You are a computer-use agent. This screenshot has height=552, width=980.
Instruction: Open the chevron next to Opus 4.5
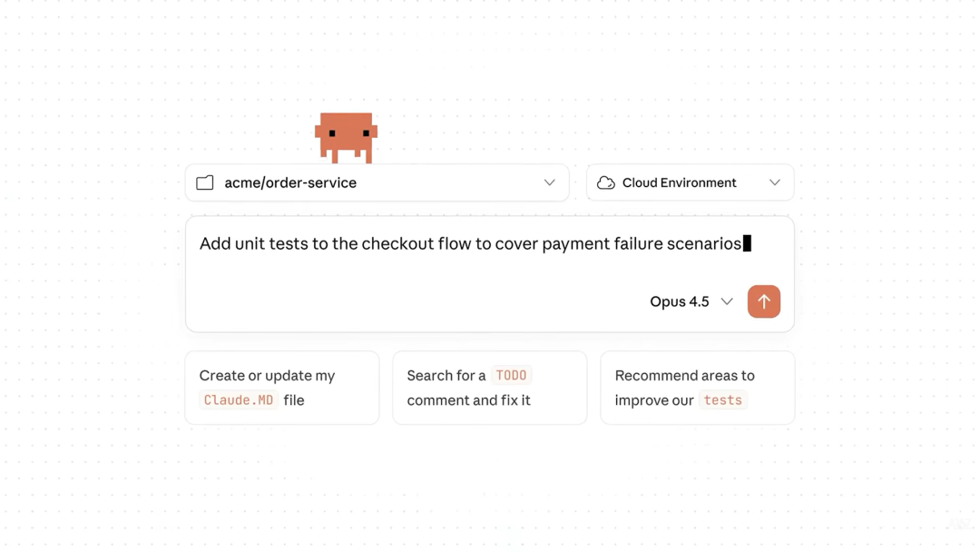tap(727, 301)
